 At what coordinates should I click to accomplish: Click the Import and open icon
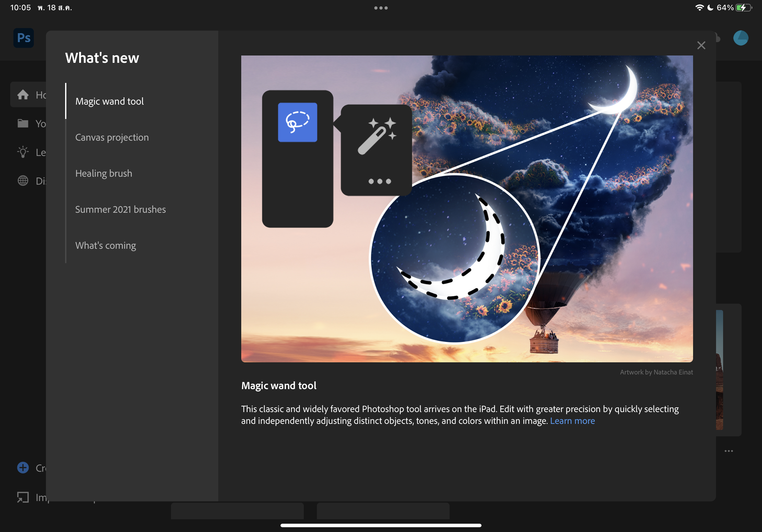point(23,497)
